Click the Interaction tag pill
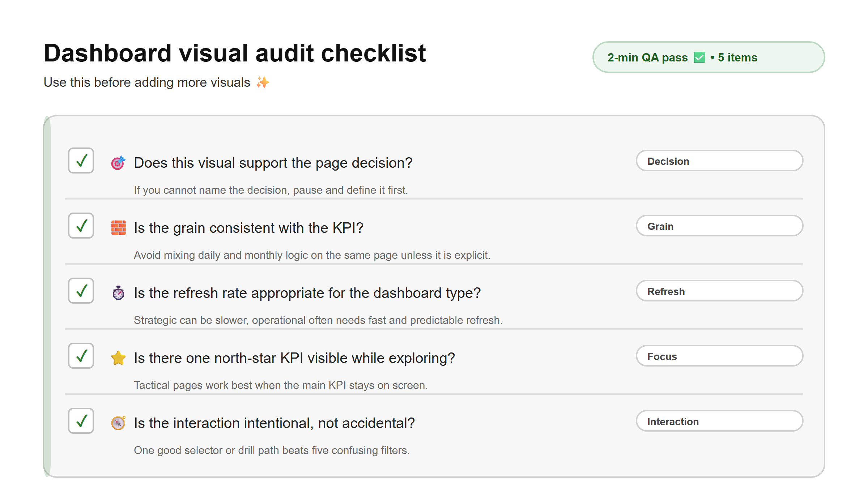The width and height of the screenshot is (868, 488). 719,421
